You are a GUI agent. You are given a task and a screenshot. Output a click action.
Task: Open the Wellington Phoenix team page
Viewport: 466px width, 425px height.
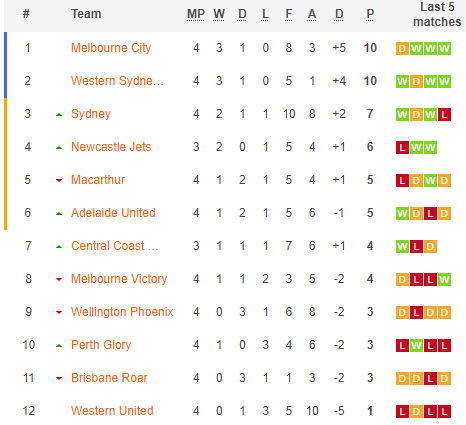coord(122,312)
